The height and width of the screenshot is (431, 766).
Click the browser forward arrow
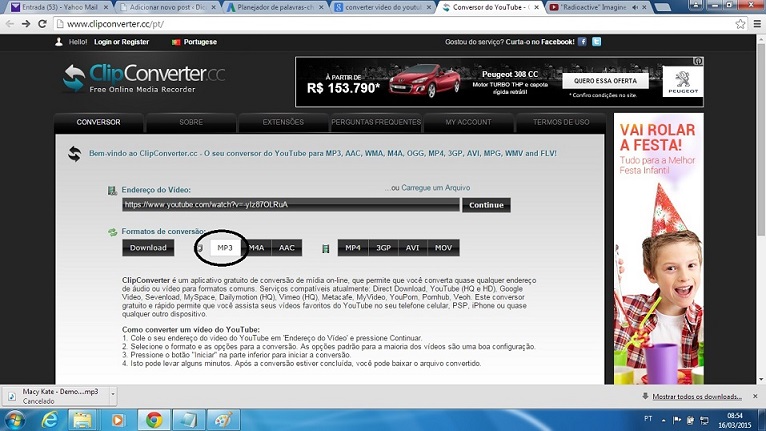point(26,23)
